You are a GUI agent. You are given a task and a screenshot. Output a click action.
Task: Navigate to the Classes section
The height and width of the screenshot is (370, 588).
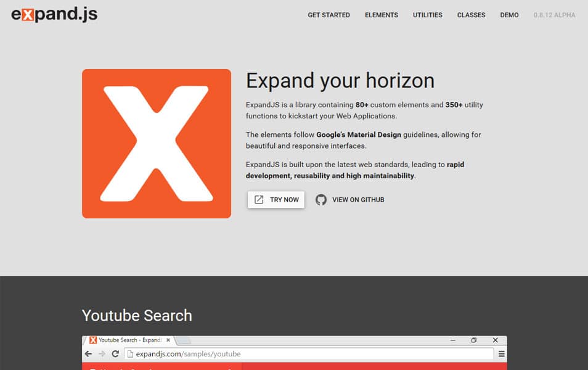(471, 15)
